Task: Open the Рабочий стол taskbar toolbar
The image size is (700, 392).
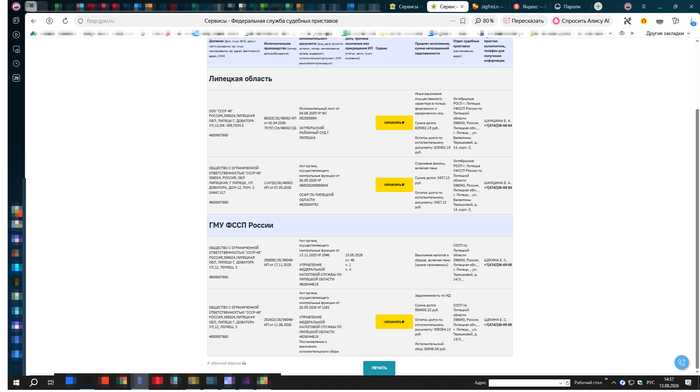Action: coord(588,383)
